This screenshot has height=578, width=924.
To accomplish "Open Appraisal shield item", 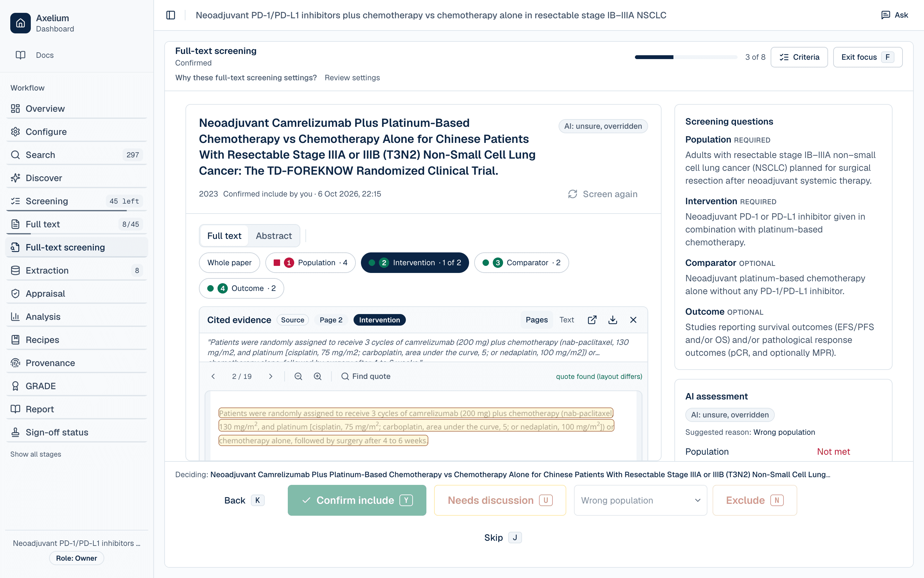I will click(77, 293).
